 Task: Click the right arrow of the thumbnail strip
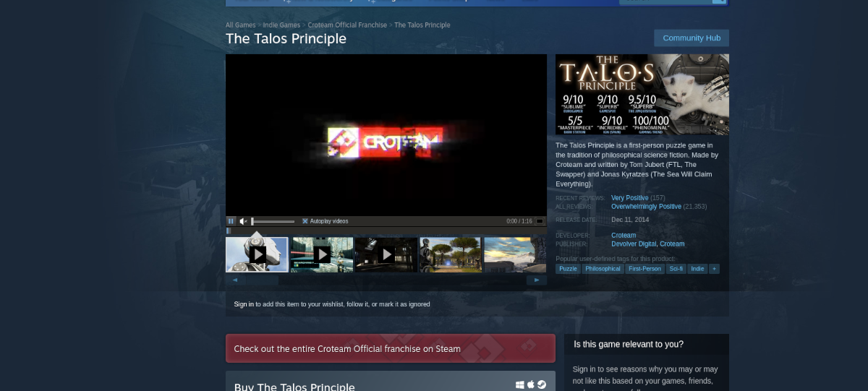click(x=537, y=280)
